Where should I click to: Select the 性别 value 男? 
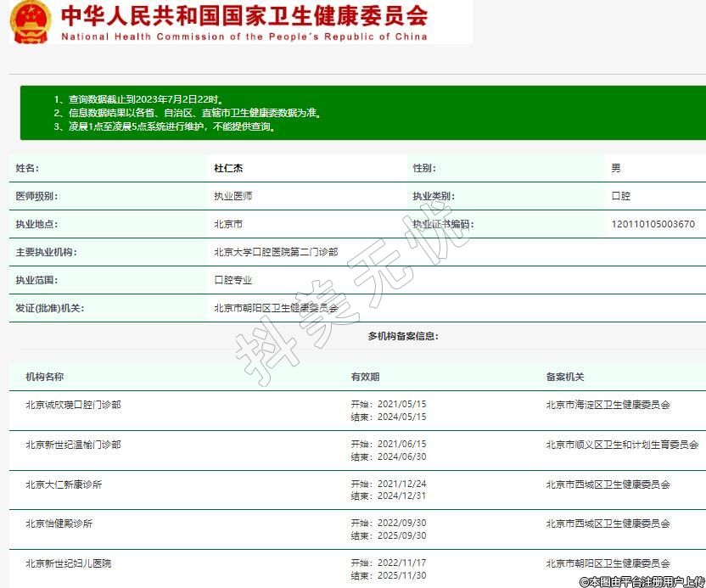pyautogui.click(x=616, y=169)
